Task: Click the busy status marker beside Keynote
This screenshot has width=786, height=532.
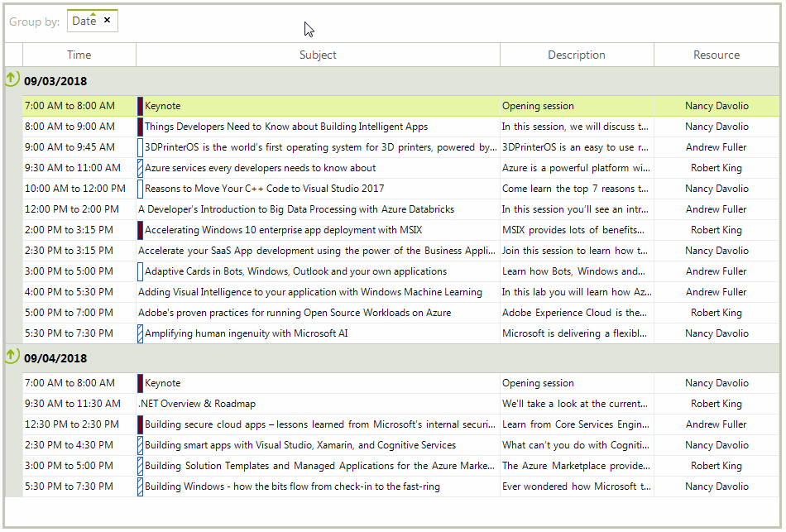Action: 139,105
